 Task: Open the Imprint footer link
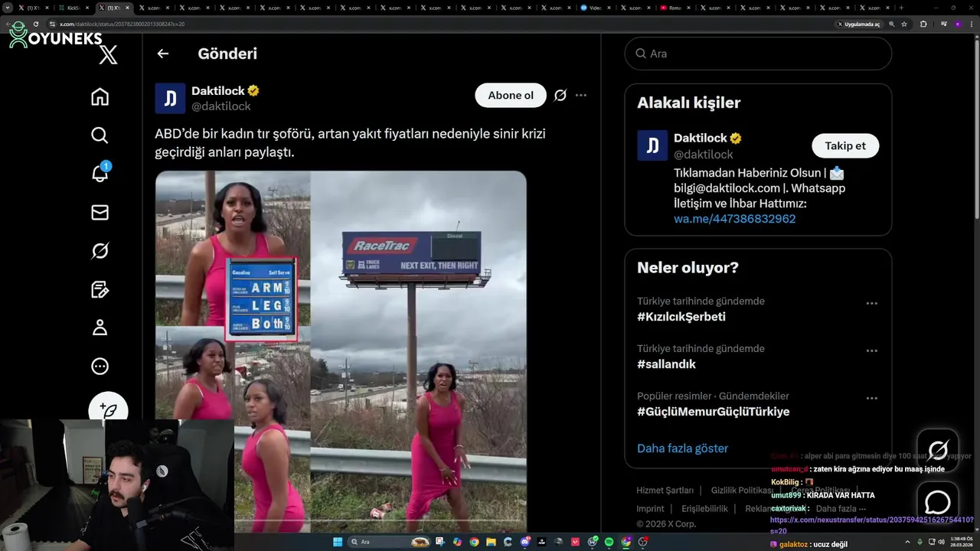(650, 508)
